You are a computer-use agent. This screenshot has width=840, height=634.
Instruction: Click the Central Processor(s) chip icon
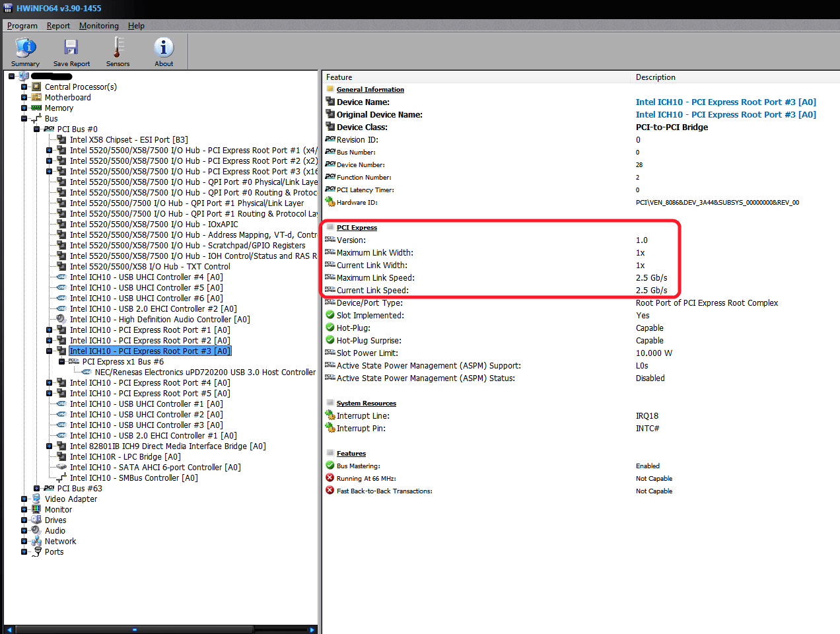click(36, 87)
